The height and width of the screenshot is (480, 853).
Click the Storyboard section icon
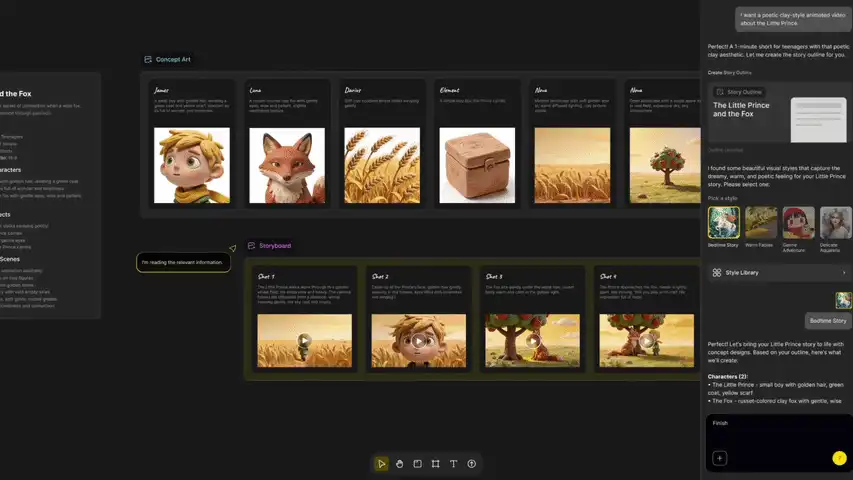point(251,246)
